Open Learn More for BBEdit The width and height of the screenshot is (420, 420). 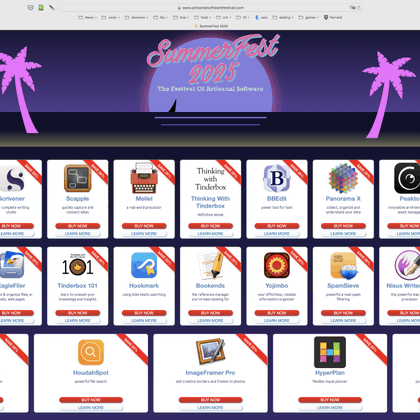coord(277,234)
